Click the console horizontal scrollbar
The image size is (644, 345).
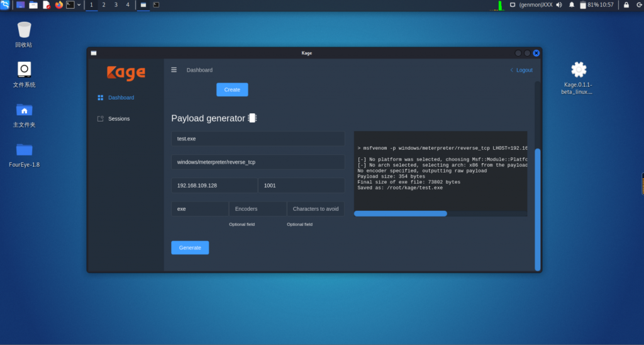(401, 213)
